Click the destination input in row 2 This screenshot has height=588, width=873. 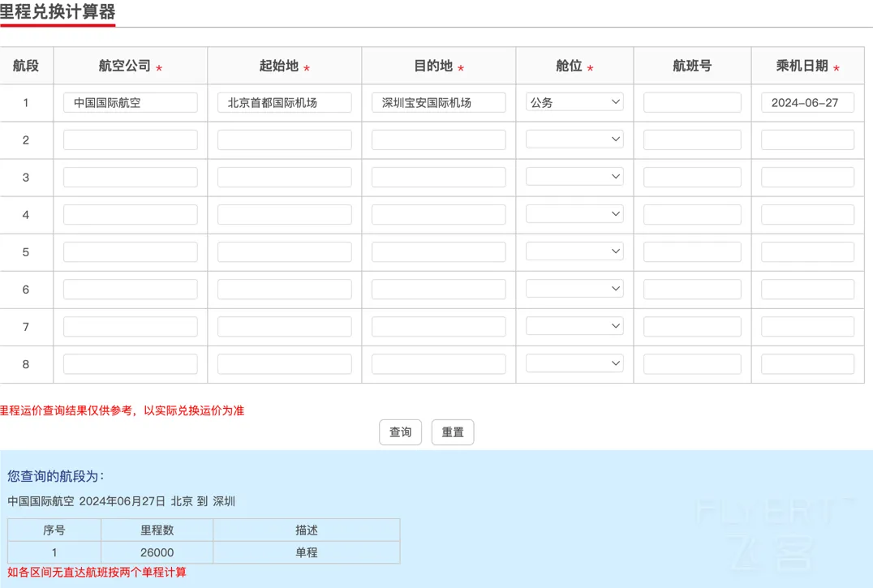tap(439, 139)
